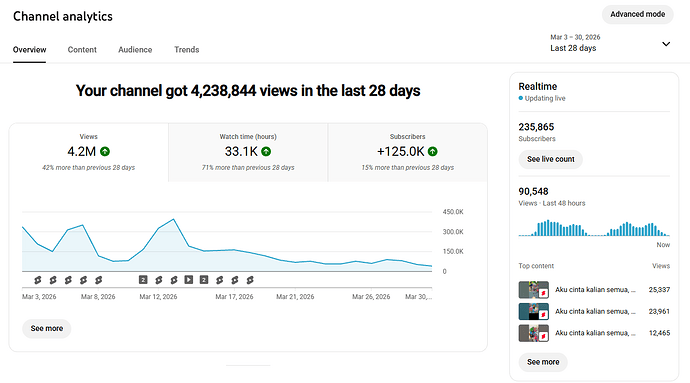Click the Realtime panel heading

coord(538,86)
